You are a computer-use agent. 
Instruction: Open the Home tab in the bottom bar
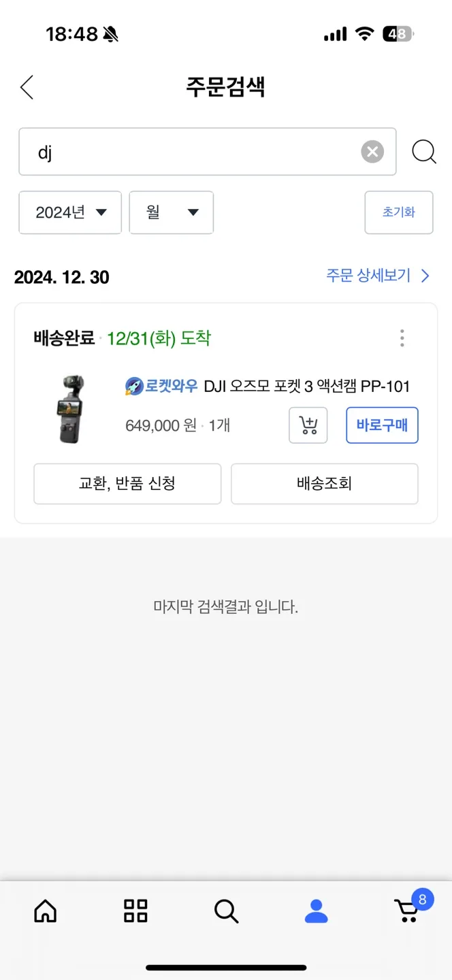click(x=46, y=911)
